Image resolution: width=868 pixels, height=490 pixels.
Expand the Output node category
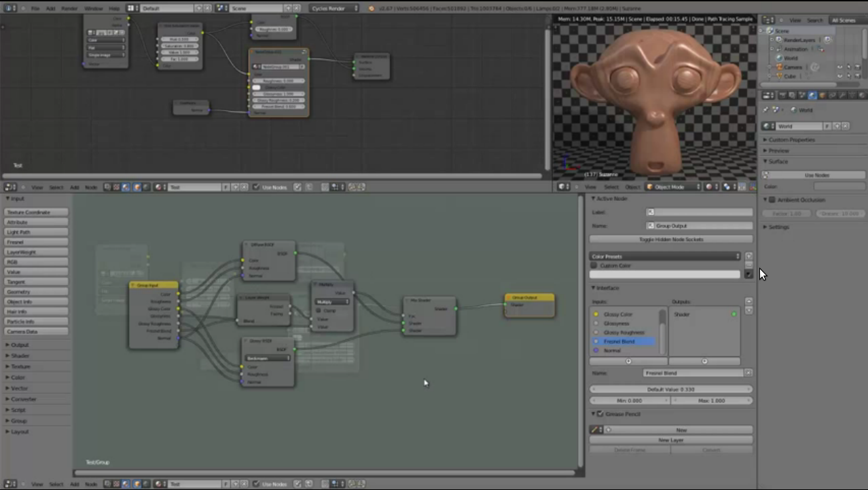point(19,345)
